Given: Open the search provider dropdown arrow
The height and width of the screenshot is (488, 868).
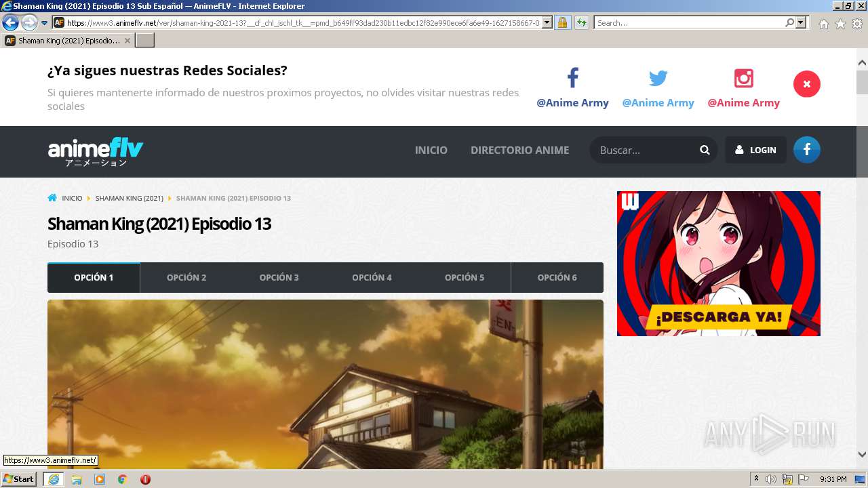Looking at the screenshot, I should point(802,22).
